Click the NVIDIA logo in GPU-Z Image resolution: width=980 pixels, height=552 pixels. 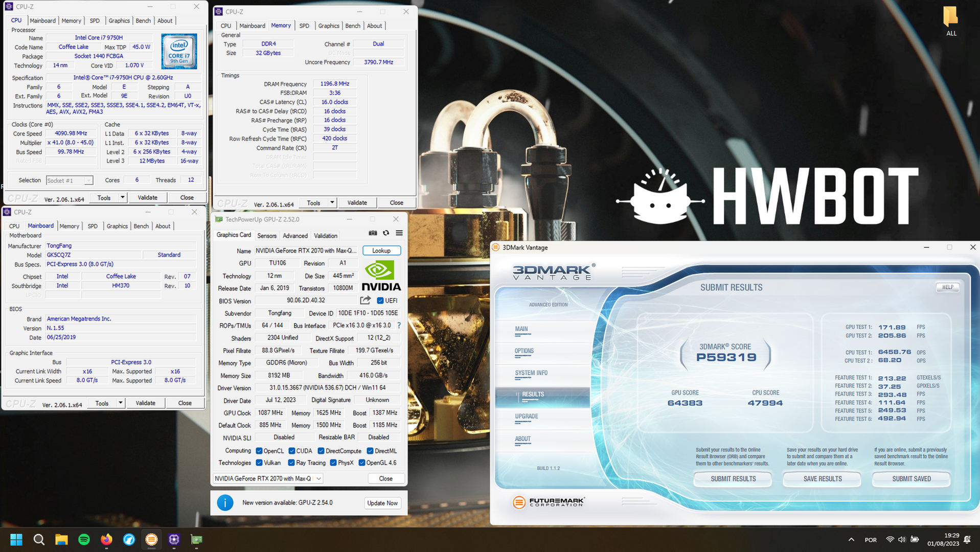[x=381, y=276]
